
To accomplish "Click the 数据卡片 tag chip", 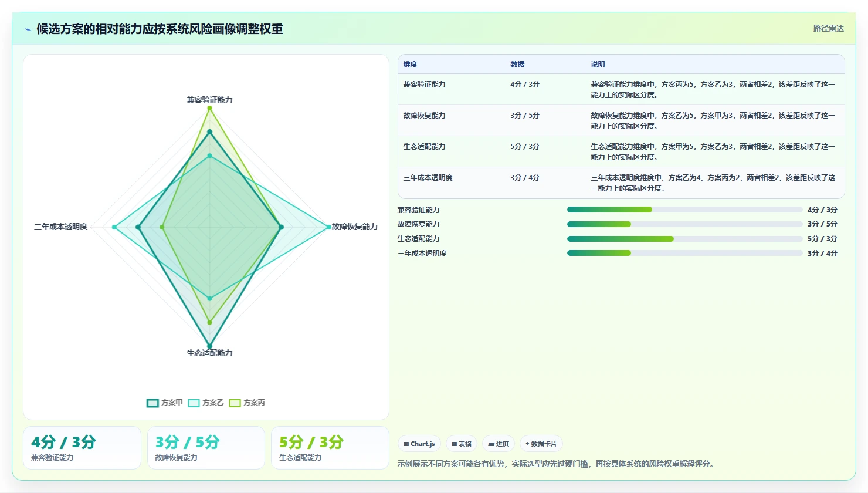I will pos(541,444).
